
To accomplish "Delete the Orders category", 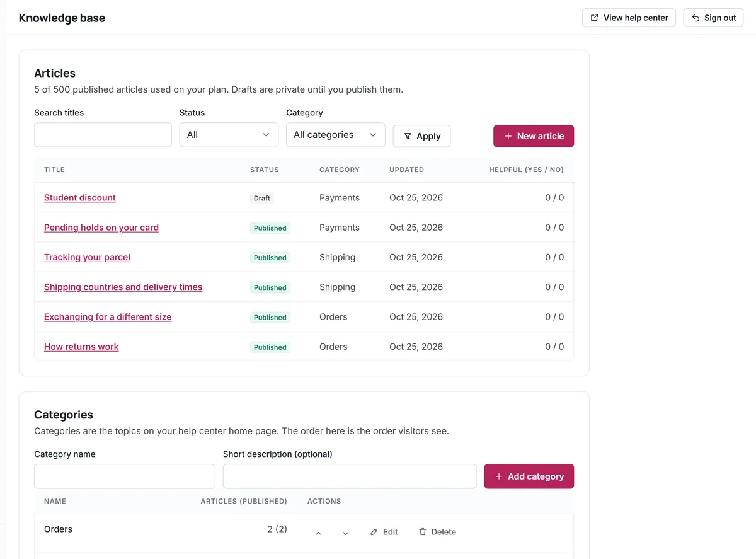I will coord(437,532).
